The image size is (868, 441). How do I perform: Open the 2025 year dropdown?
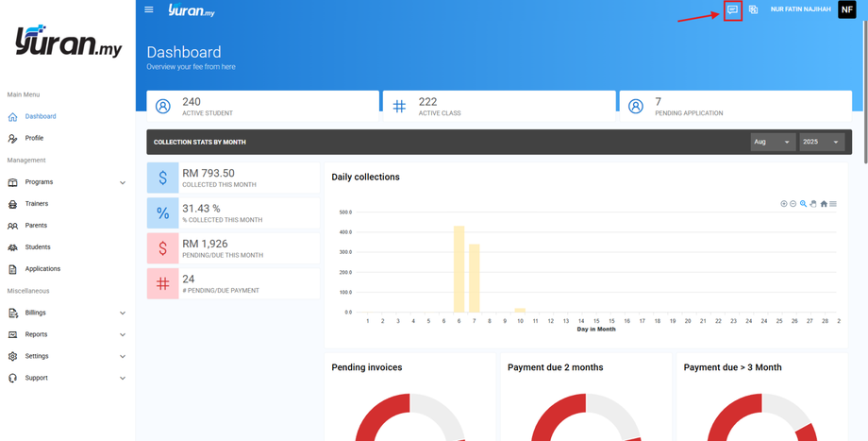(x=822, y=143)
